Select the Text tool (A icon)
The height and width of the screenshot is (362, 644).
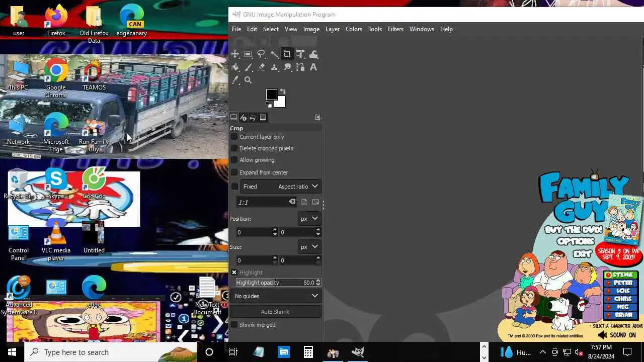[313, 67]
